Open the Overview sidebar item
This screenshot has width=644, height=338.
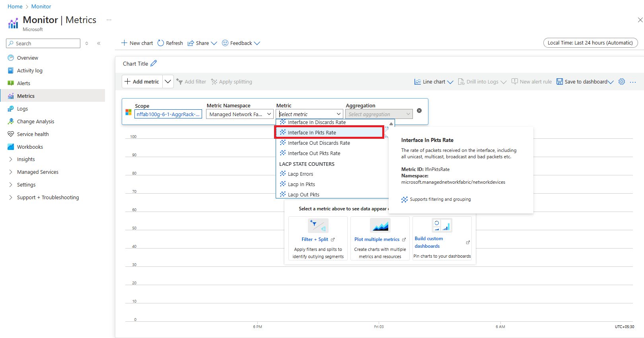27,58
